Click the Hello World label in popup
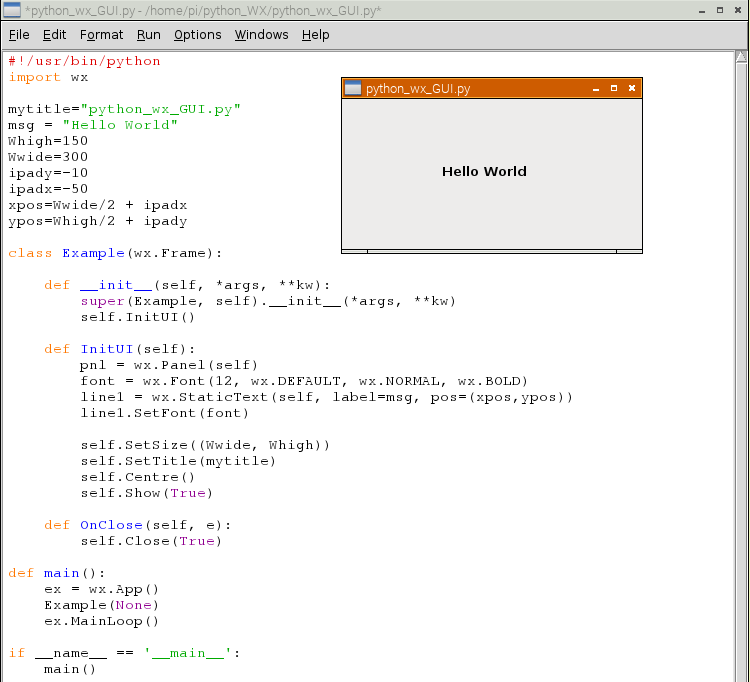The image size is (750, 682). click(x=484, y=172)
